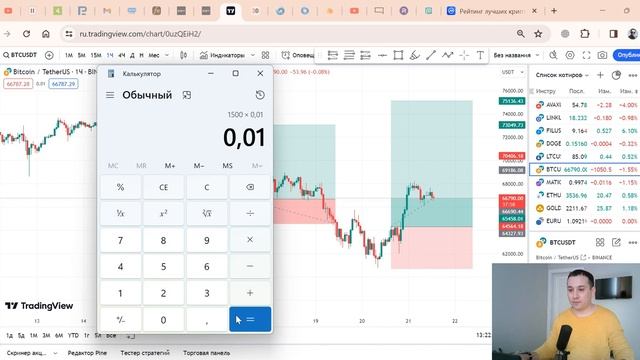Expand the Список котировок dropdown
Screen dimensions: 640x360
[562, 75]
